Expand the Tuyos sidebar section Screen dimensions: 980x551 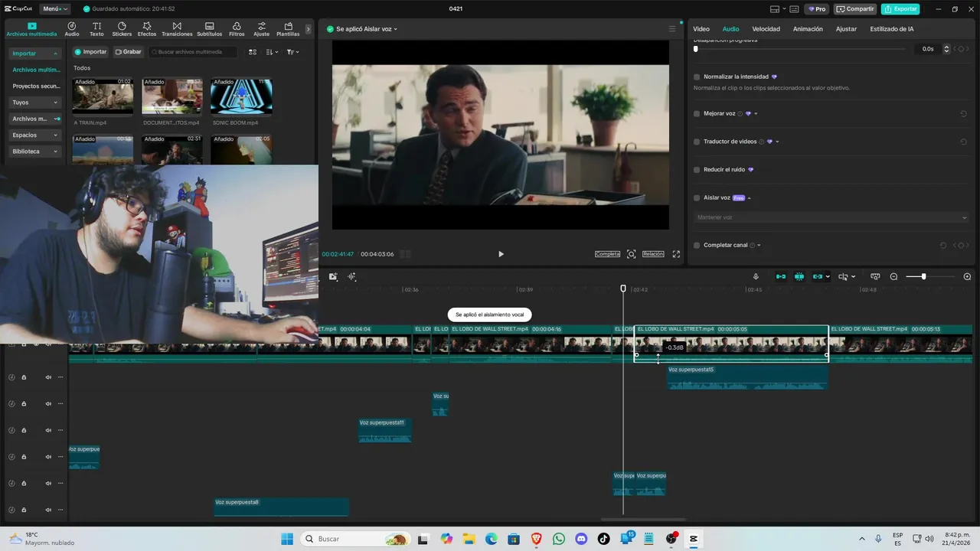[35, 103]
